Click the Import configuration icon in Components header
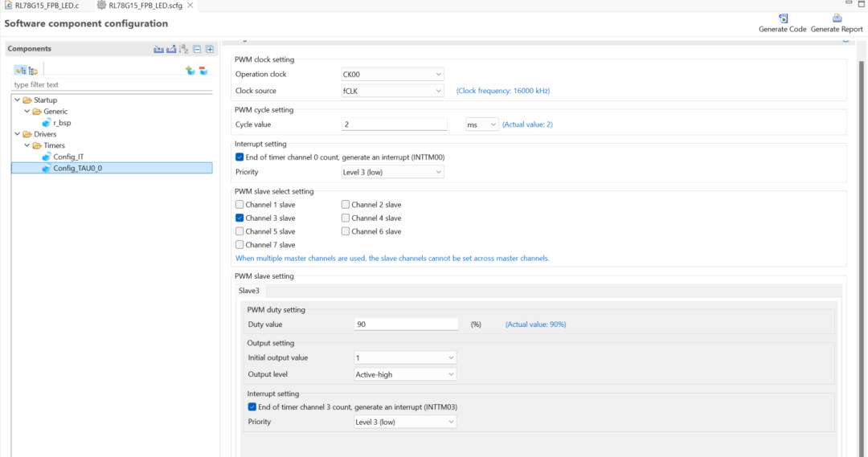The height and width of the screenshot is (457, 868). [x=159, y=49]
